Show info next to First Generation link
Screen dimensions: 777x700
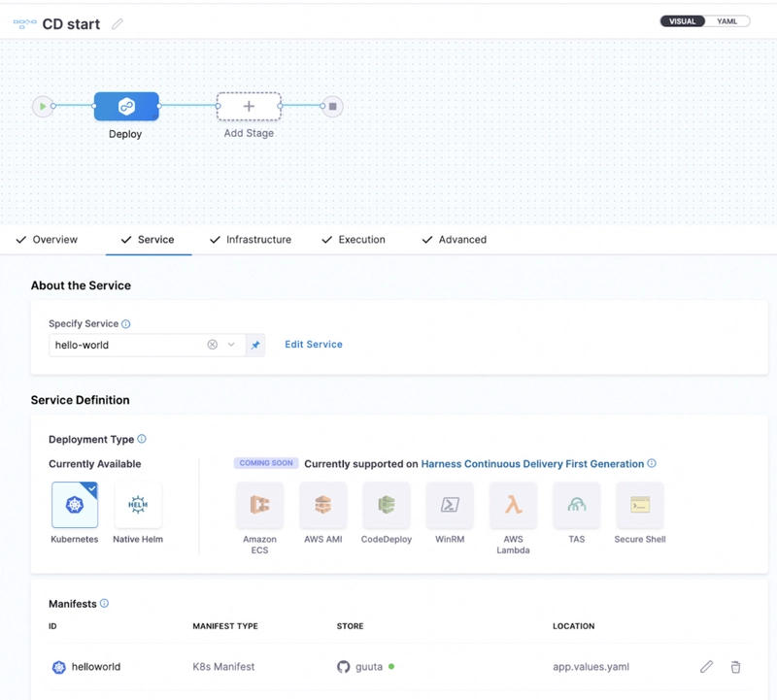pos(652,463)
